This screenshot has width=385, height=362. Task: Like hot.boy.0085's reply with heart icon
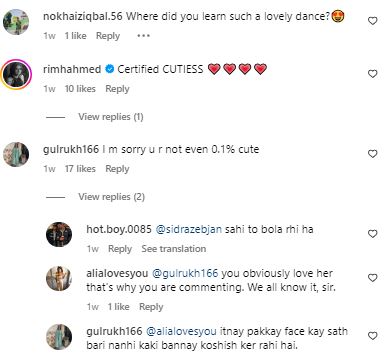(372, 234)
